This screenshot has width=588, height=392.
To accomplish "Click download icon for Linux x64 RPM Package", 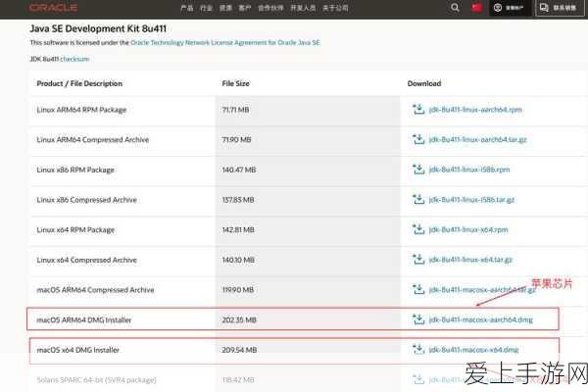I will 418,229.
